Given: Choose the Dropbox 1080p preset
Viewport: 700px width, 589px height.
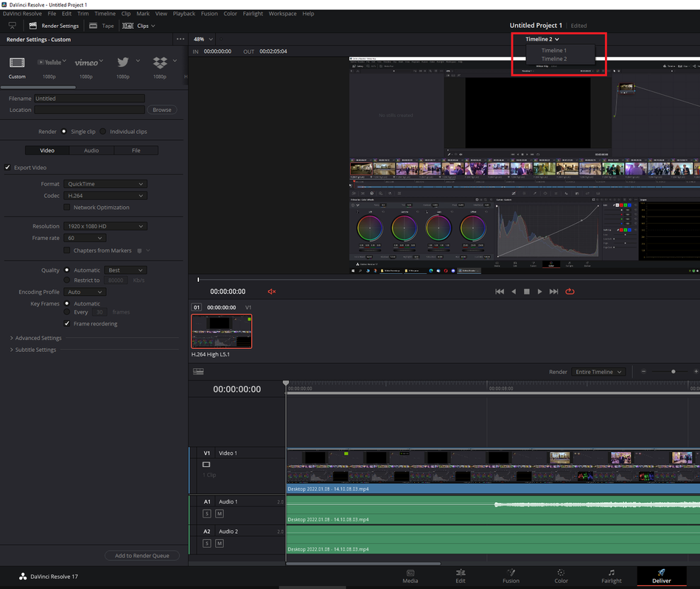Looking at the screenshot, I should (160, 63).
